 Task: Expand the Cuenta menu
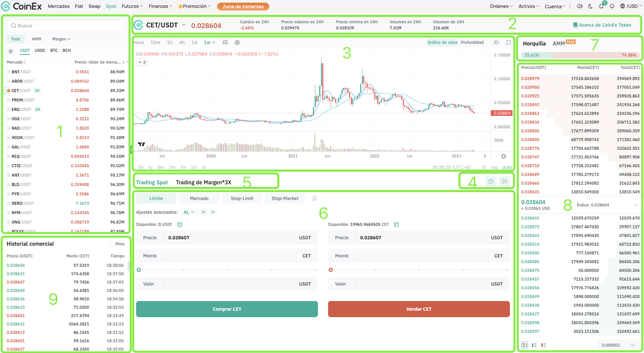click(x=555, y=6)
